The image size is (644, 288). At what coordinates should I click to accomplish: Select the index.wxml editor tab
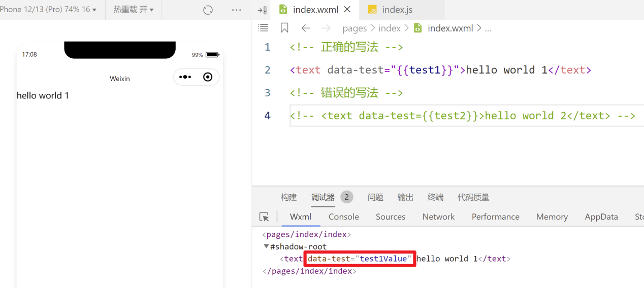pos(315,10)
